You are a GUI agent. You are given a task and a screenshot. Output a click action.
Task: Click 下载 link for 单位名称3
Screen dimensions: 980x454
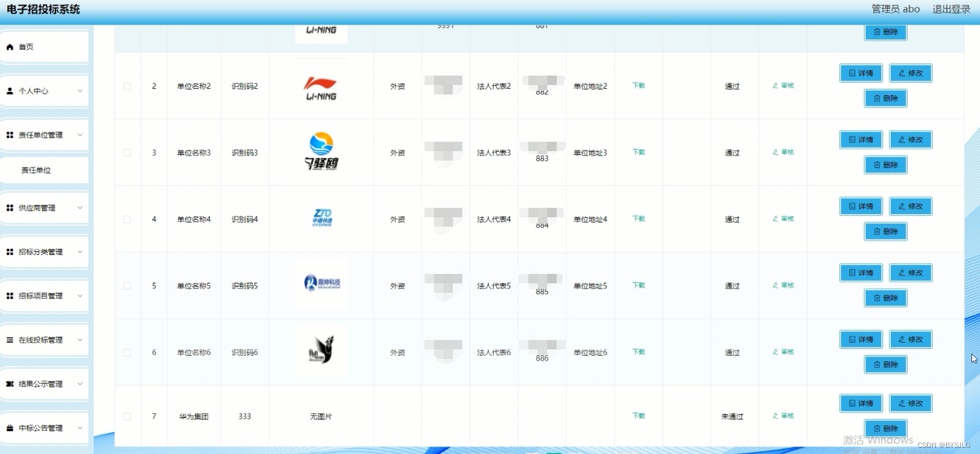click(x=638, y=152)
